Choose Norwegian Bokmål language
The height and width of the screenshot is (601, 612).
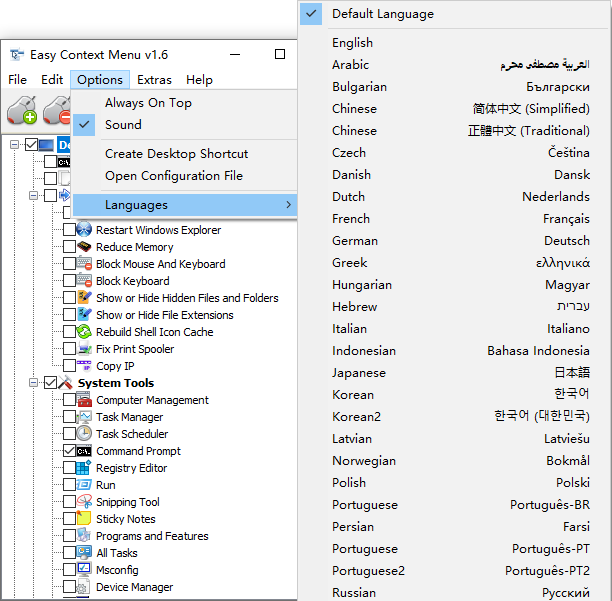455,461
